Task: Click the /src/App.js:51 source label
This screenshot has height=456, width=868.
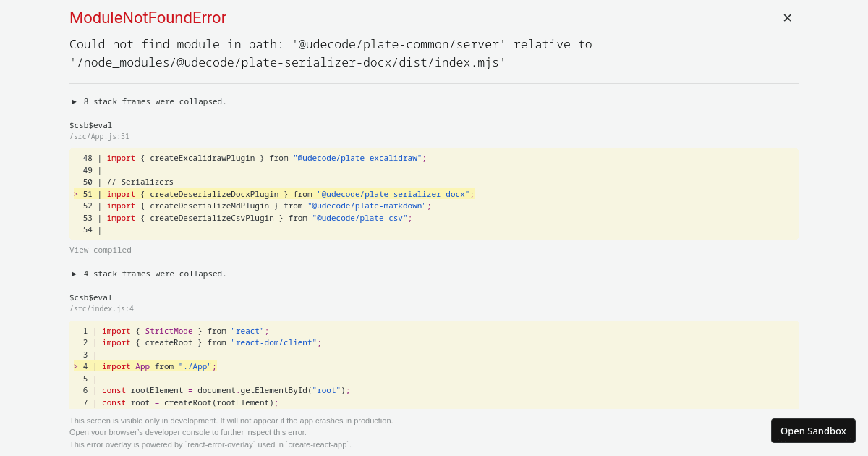Action: (100, 136)
